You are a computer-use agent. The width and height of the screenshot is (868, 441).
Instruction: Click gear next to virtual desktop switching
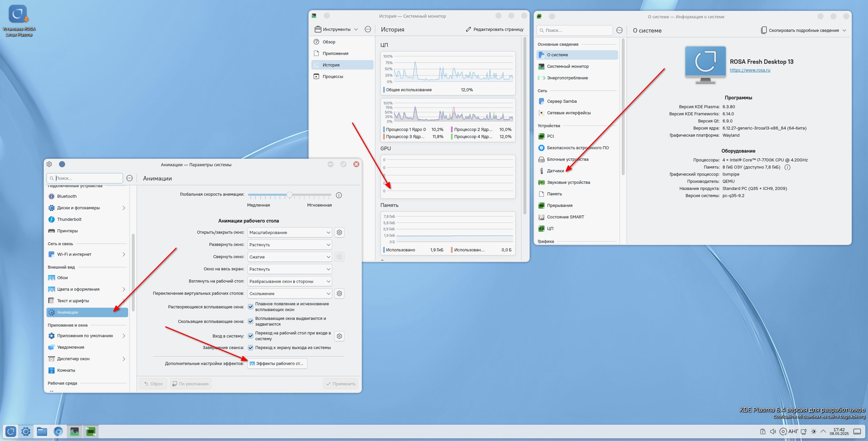[339, 293]
